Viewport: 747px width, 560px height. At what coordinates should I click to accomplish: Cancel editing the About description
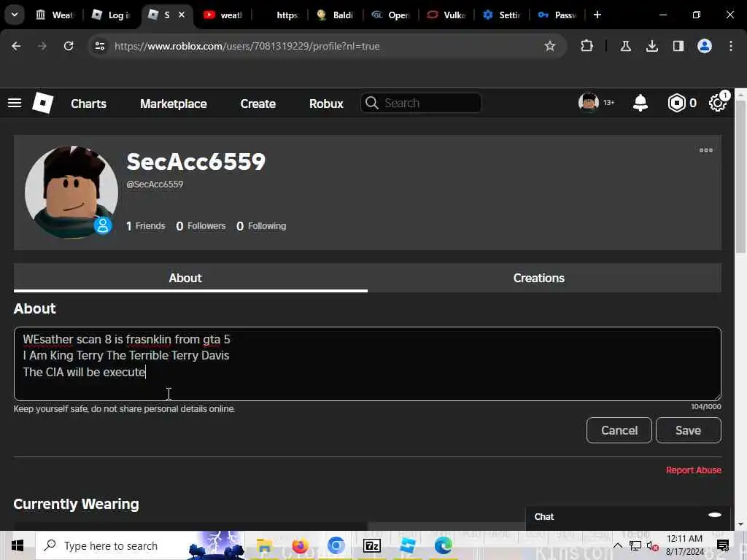click(619, 430)
